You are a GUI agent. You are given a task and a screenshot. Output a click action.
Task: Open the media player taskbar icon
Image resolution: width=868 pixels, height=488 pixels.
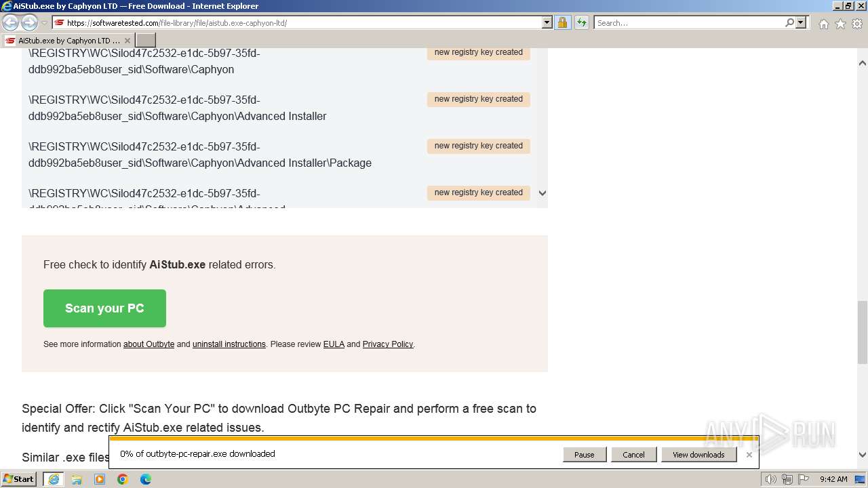pos(100,479)
